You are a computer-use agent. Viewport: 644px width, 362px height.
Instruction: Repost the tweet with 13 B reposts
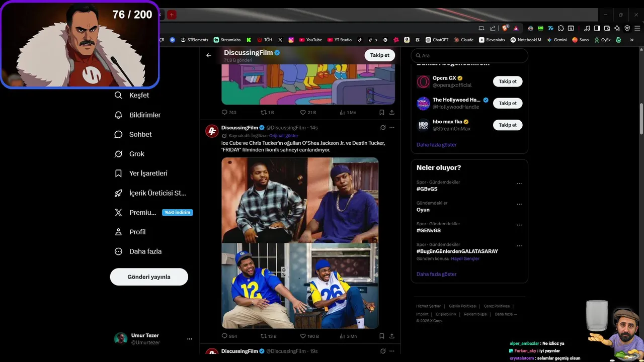click(x=268, y=336)
